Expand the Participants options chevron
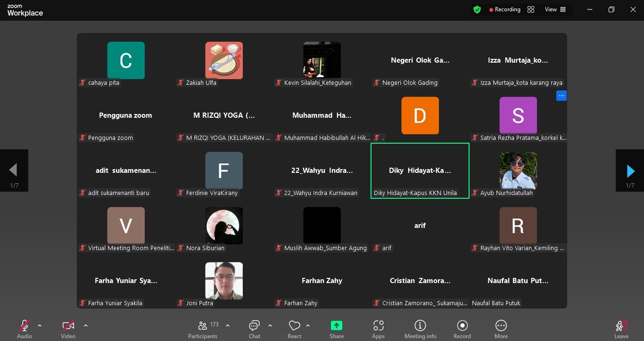 pos(228,325)
